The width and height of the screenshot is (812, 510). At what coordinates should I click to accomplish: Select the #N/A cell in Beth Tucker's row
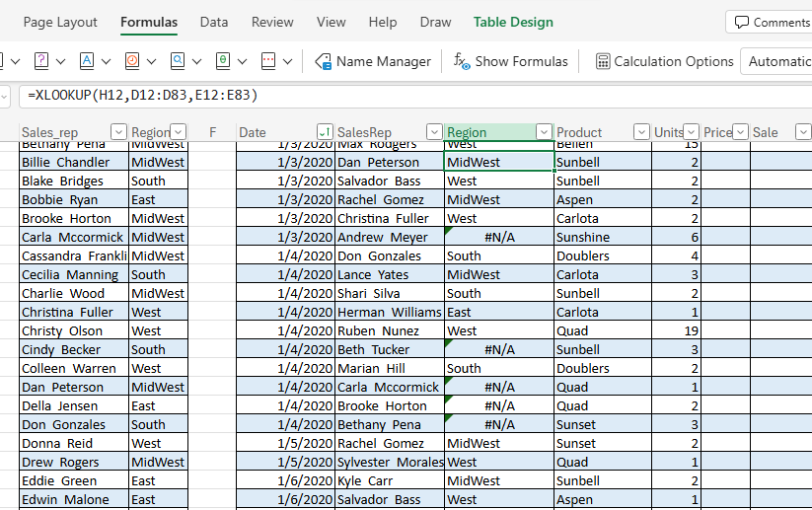point(499,349)
